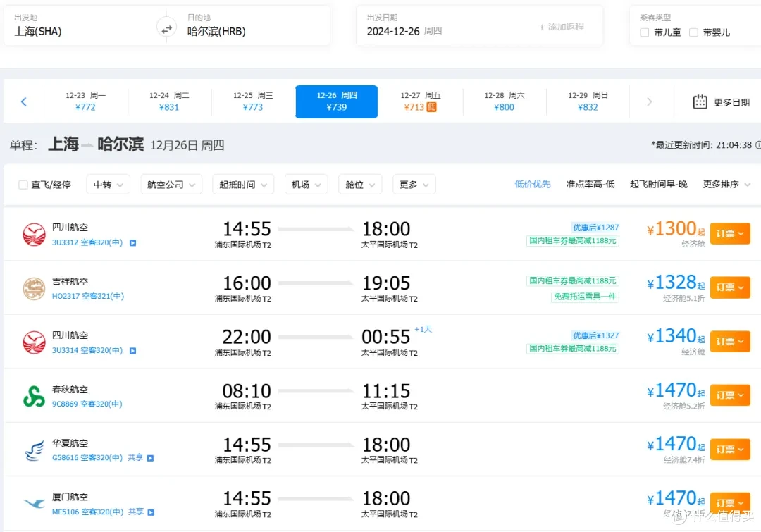
Task: Click Xiamen Airlines logo for MF5106
Action: pos(34,504)
